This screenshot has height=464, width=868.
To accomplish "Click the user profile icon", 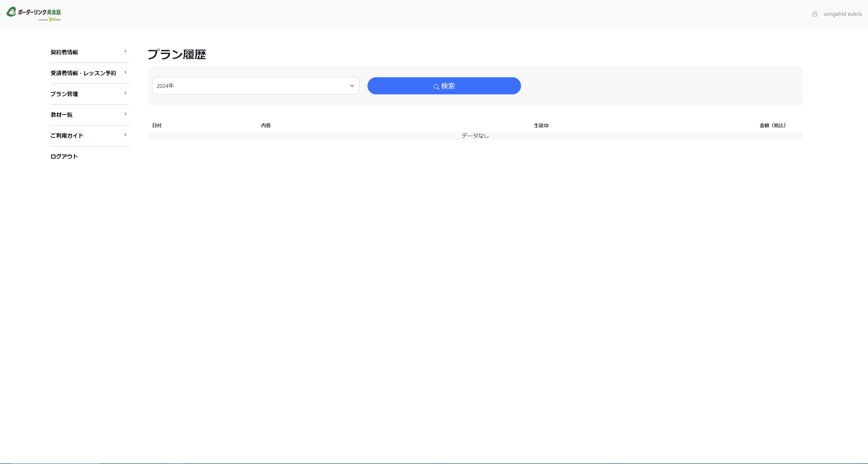I will click(815, 14).
